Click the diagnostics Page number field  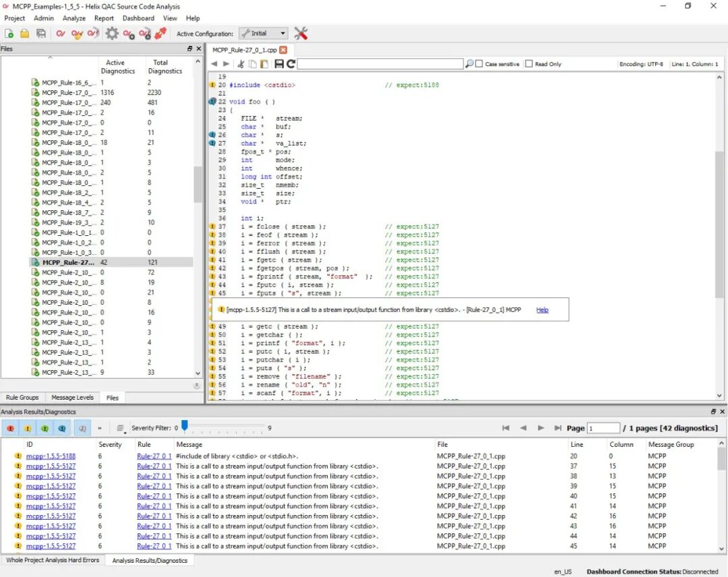[603, 428]
